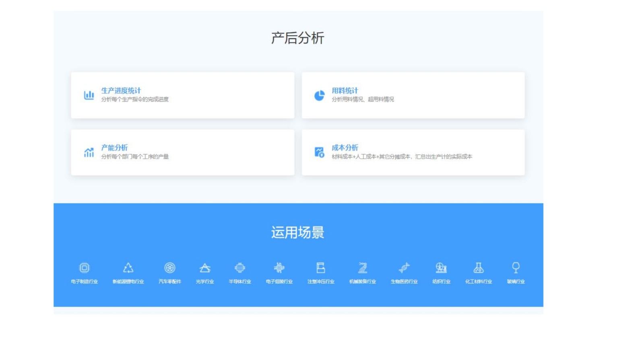Select the 半导体行业 chip icon

[240, 268]
